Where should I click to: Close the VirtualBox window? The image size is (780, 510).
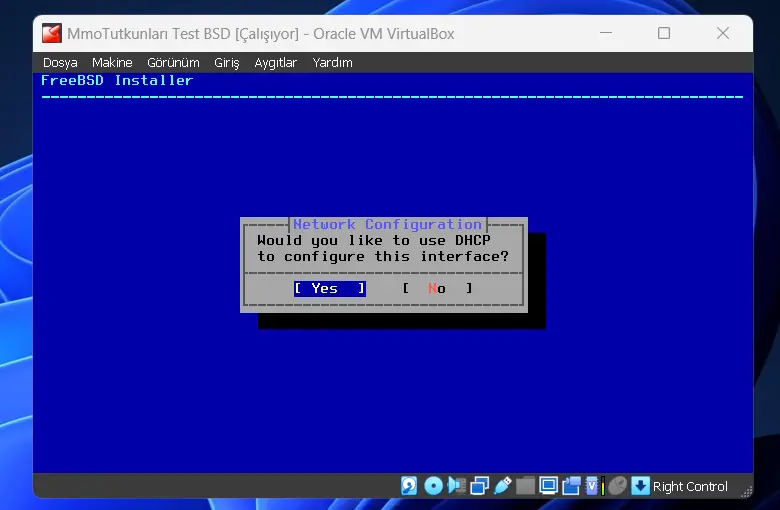click(x=723, y=33)
